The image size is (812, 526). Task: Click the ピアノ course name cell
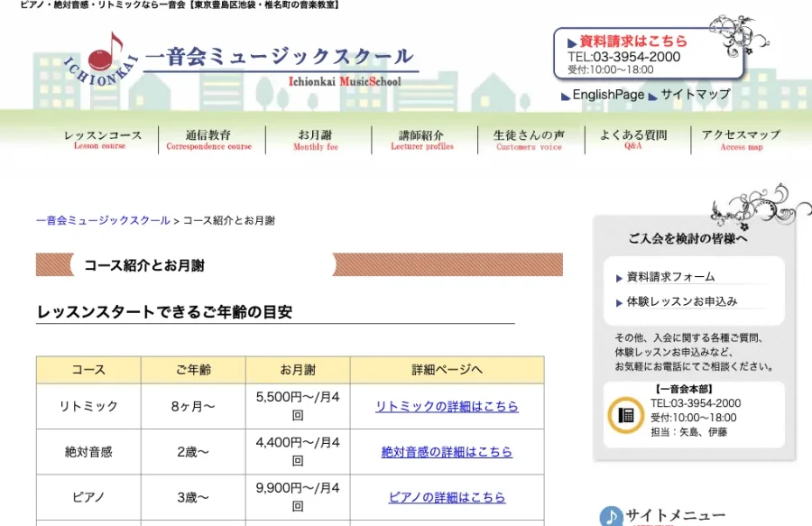coord(88,497)
